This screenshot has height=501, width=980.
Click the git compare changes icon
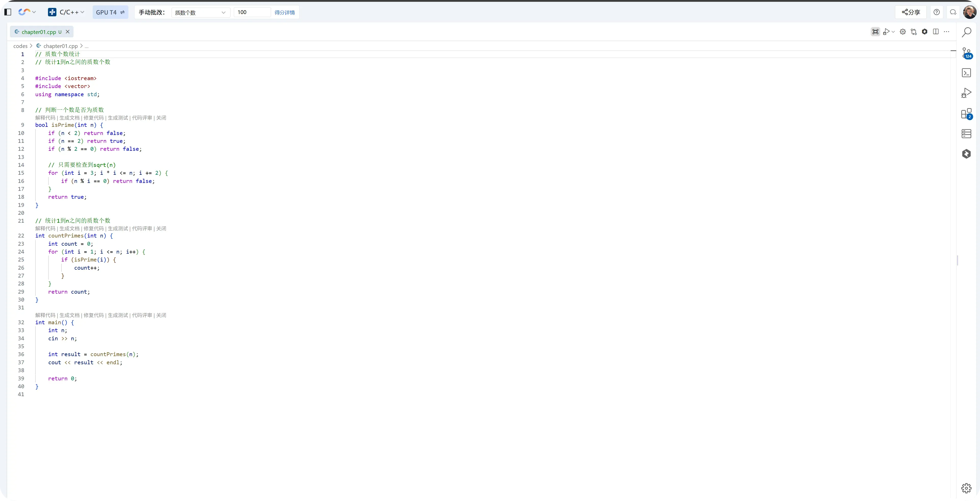click(x=913, y=32)
